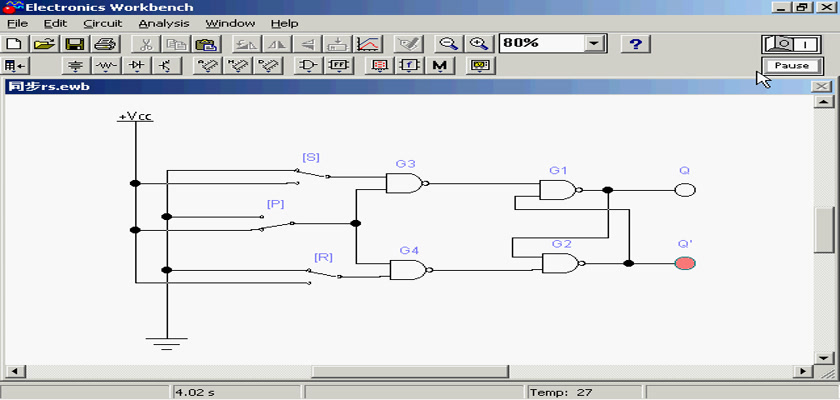Image resolution: width=840 pixels, height=400 pixels.
Task: Open the Indicators parts bin
Action: [379, 66]
